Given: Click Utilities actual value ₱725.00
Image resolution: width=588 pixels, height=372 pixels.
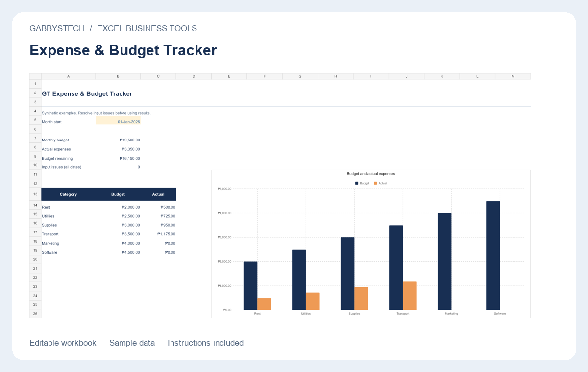Looking at the screenshot, I should (168, 216).
